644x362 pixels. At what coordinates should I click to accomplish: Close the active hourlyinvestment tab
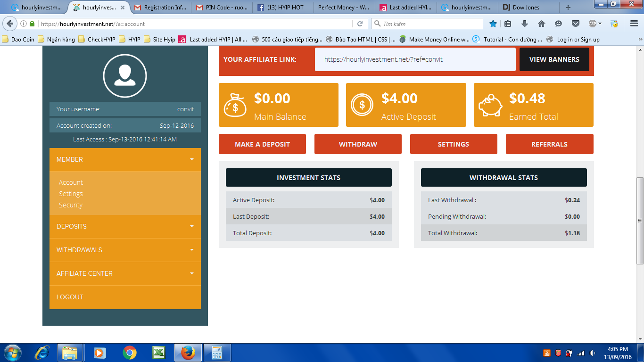(x=123, y=8)
